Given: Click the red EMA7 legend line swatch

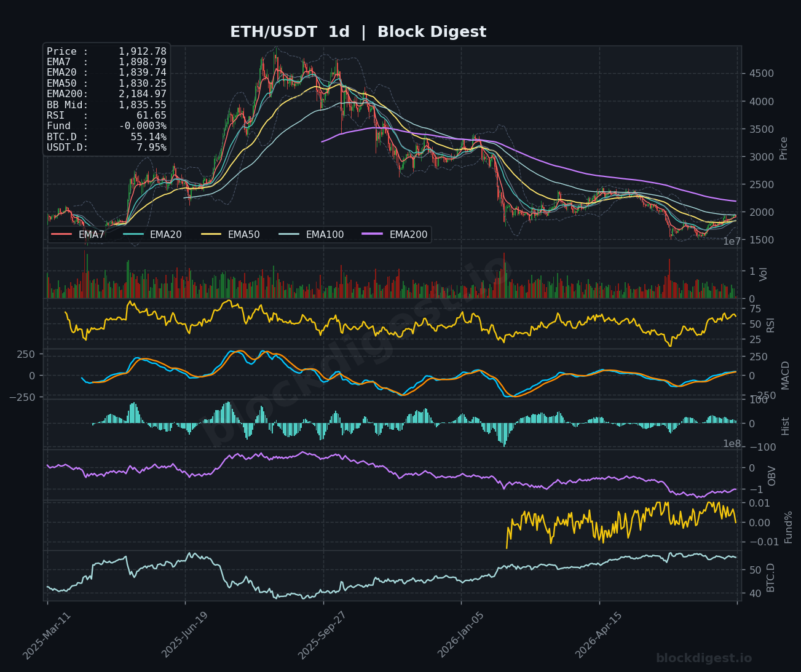Looking at the screenshot, I should tap(62, 235).
